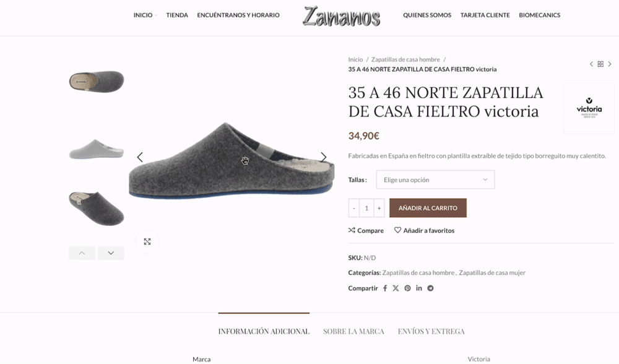The height and width of the screenshot is (364, 619).
Task: Add product via Añadir a favoritos
Action: pos(425,230)
